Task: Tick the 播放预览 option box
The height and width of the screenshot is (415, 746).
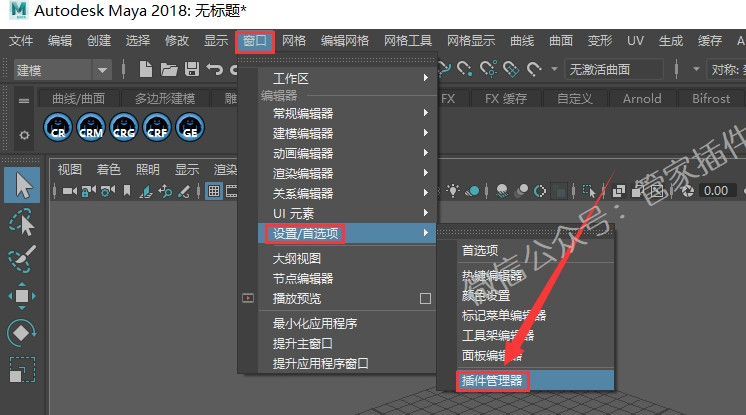Action: (425, 298)
